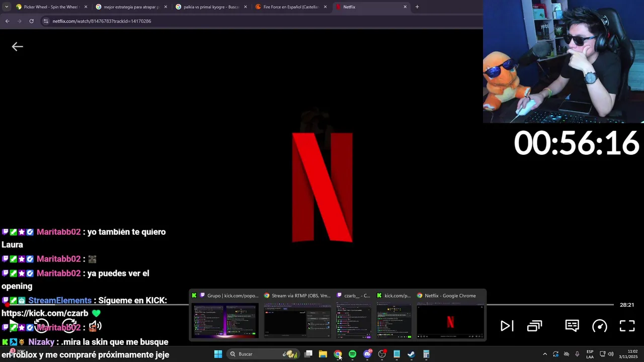Select 'Grupo | kick.com/popo...' window preview
Viewport: 644px width, 362px height.
225,315
